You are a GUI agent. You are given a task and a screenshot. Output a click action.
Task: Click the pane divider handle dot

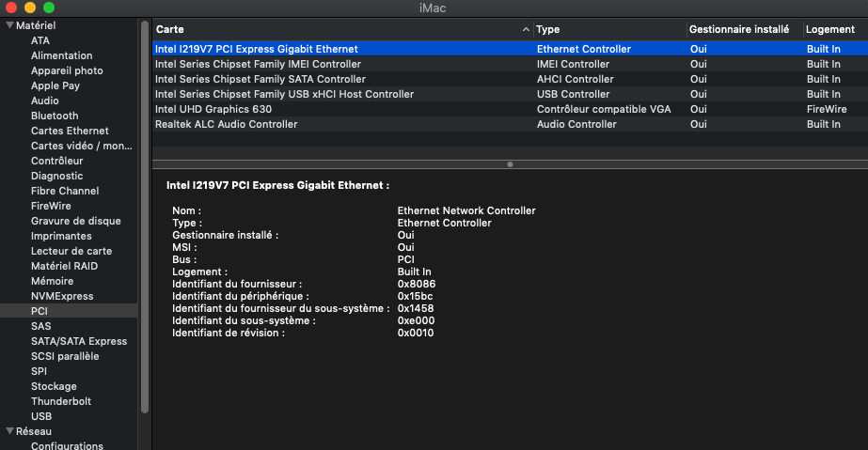coord(510,164)
